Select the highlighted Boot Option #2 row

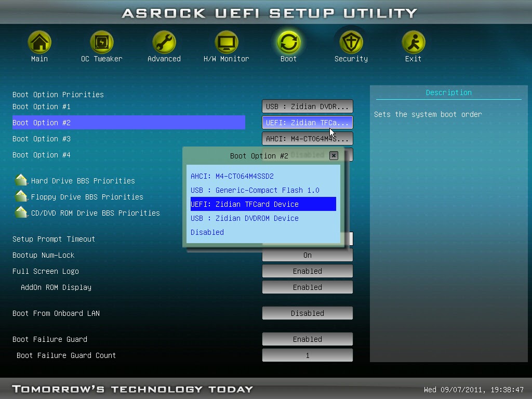[129, 123]
